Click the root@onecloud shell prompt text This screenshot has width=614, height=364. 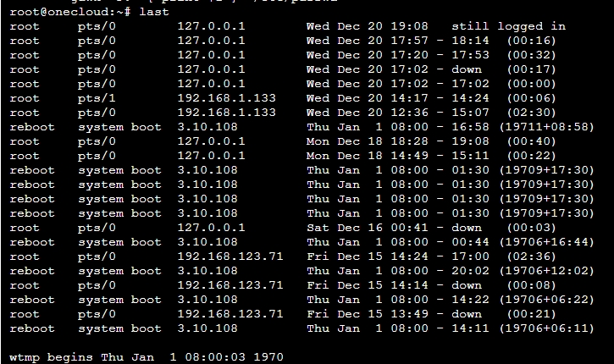tap(58, 12)
